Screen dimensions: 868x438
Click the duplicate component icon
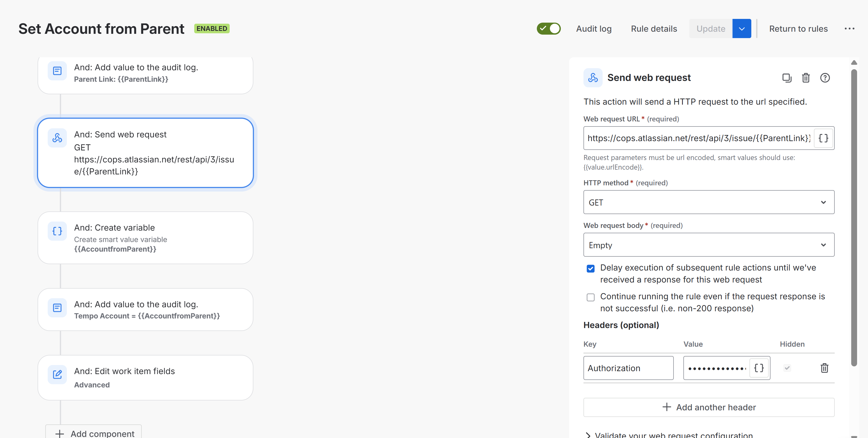click(x=786, y=78)
